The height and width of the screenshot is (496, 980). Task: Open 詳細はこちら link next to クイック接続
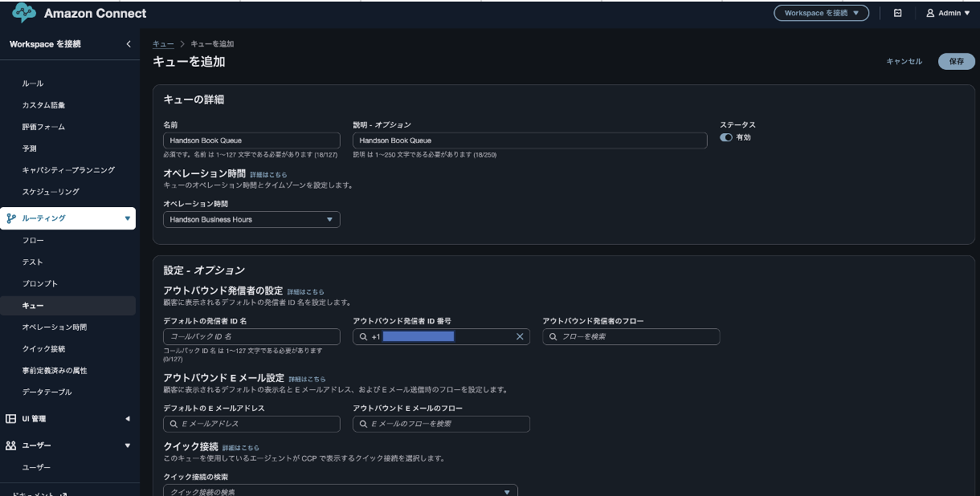click(241, 447)
